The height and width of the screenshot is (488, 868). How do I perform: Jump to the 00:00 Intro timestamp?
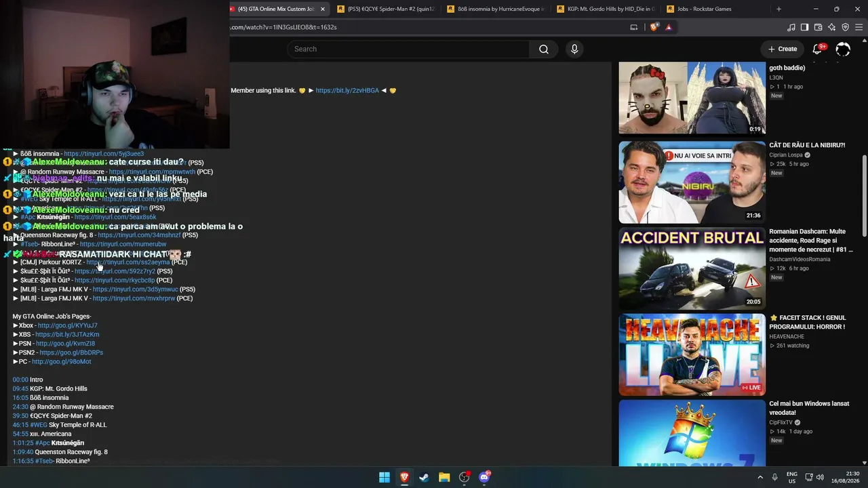pyautogui.click(x=20, y=380)
